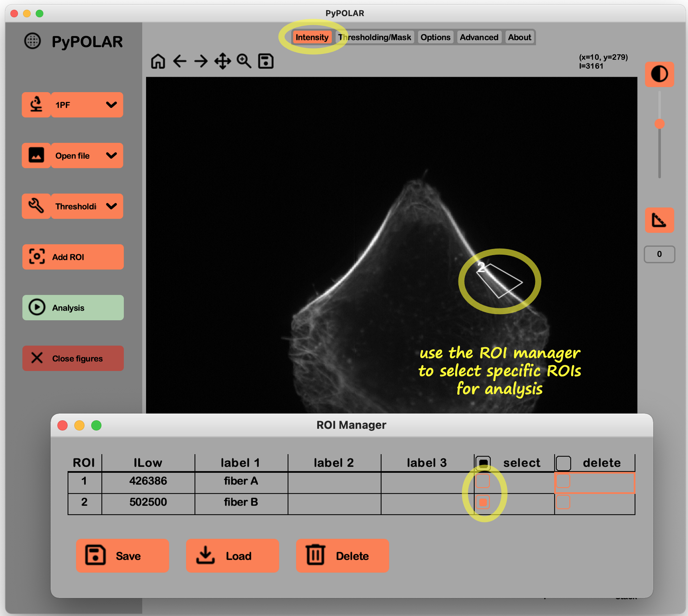
Task: Click the microscope icon next to 1PF
Action: [36, 105]
